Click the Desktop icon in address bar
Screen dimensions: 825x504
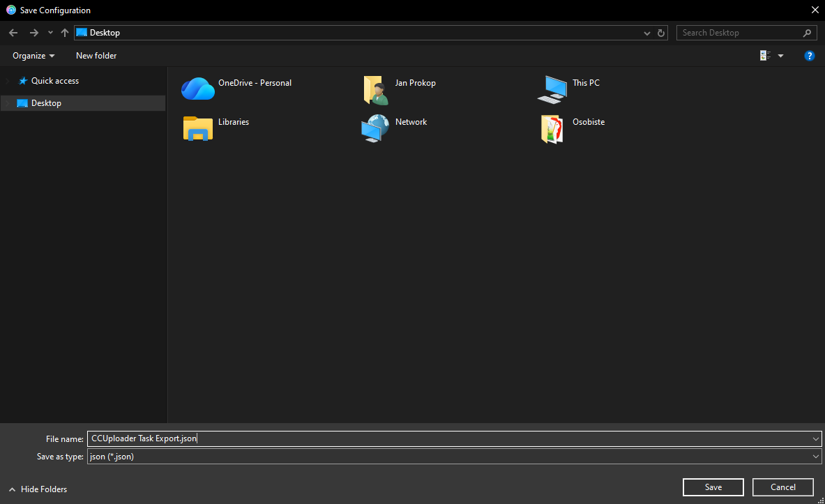82,33
